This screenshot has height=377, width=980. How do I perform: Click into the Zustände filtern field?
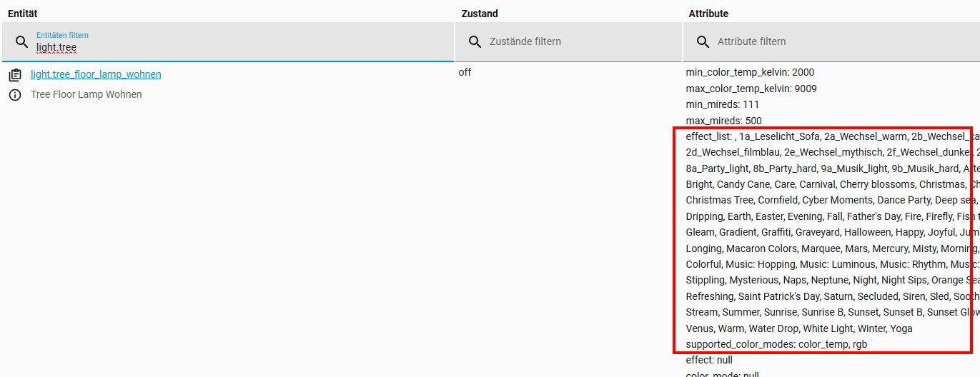coord(572,42)
